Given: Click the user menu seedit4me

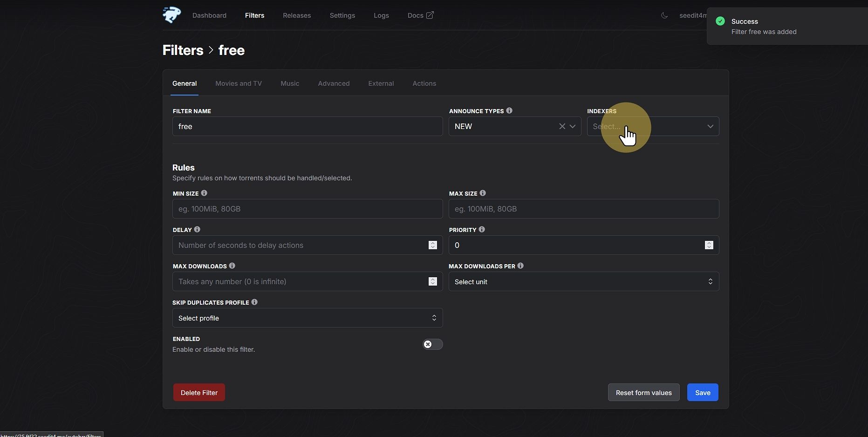Looking at the screenshot, I should (x=693, y=15).
